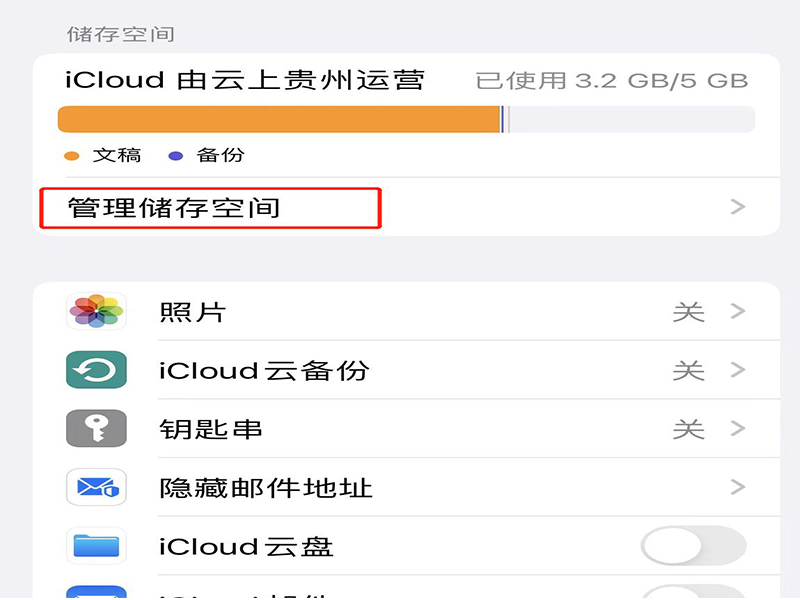Tap the 隐藏邮件地址 envelope icon
The height and width of the screenshot is (600, 800).
[x=96, y=488]
